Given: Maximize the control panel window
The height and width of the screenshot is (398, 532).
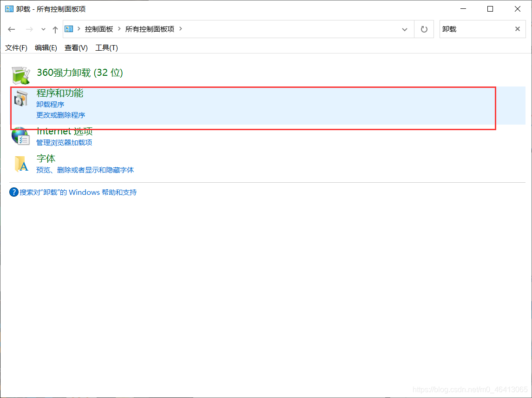Looking at the screenshot, I should click(490, 9).
